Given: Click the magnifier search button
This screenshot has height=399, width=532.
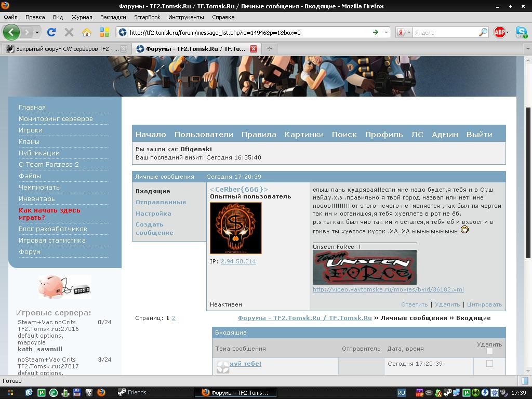Looking at the screenshot, I should click(483, 33).
